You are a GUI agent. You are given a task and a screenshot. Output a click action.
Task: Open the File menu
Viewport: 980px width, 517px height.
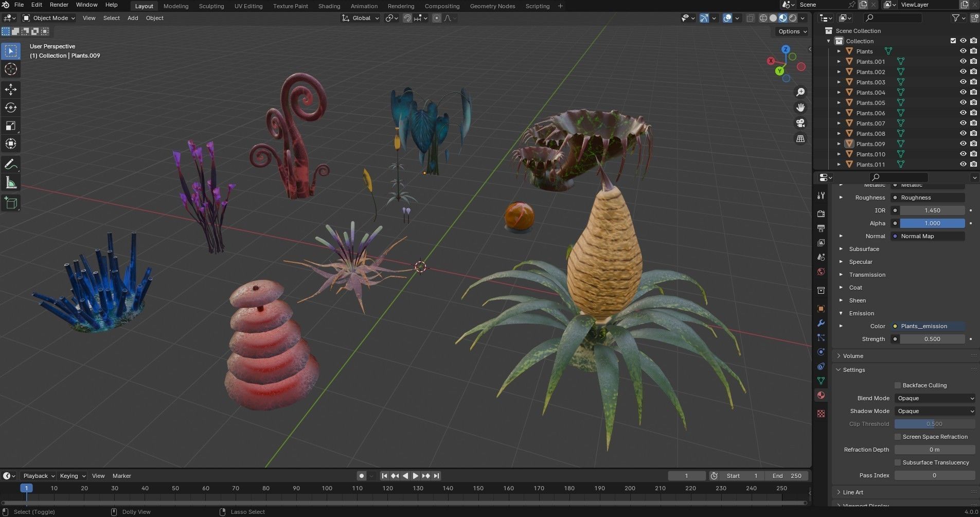click(19, 5)
